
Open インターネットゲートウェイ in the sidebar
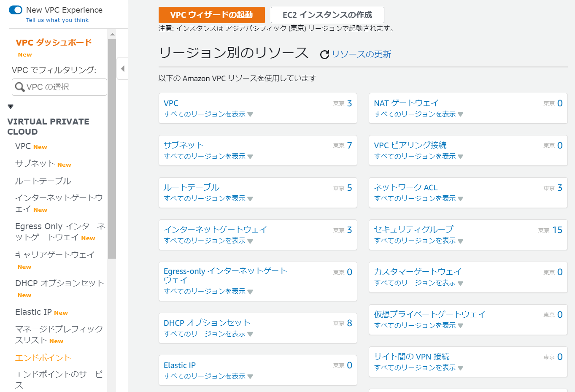pyautogui.click(x=59, y=203)
